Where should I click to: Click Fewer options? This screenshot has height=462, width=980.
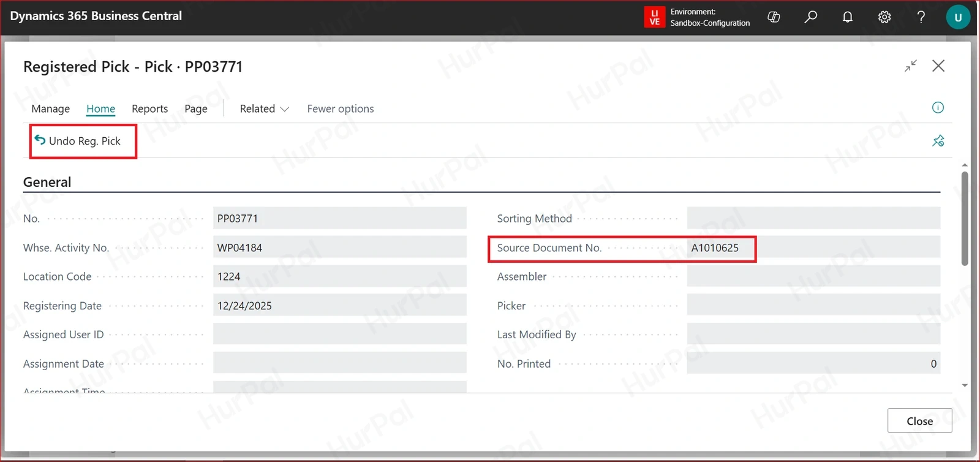click(341, 108)
